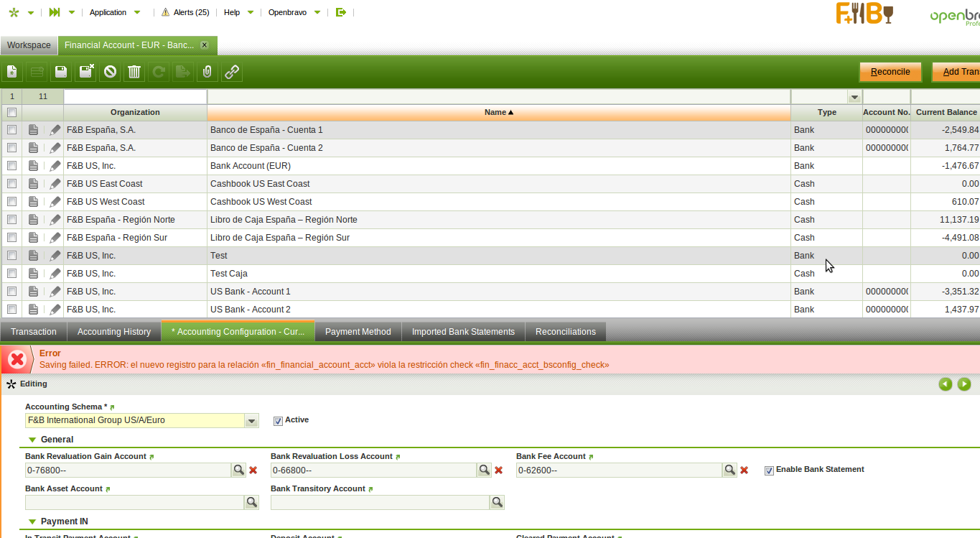Switch to the Payment Method tab
The image size is (980, 538).
[x=358, y=332]
